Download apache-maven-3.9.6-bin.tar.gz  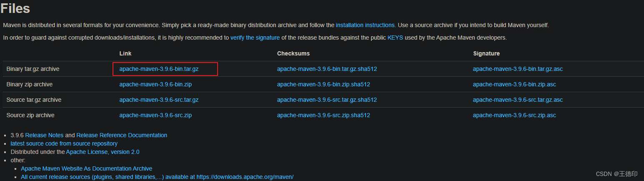159,69
